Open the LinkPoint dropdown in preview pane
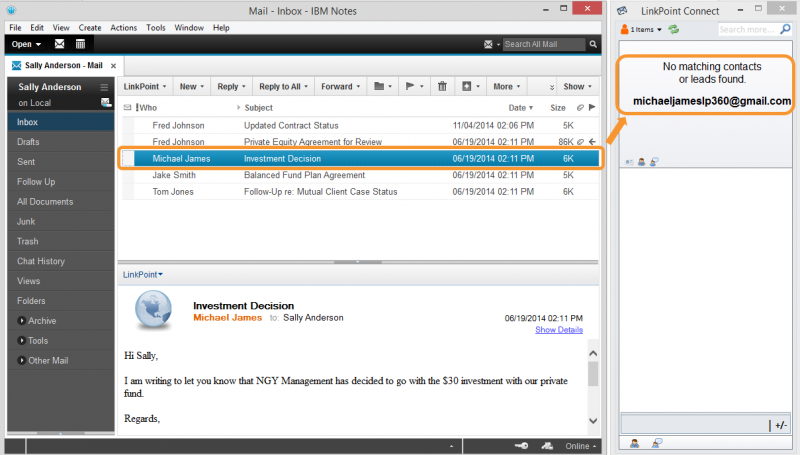This screenshot has width=800, height=455. pyautogui.click(x=143, y=274)
